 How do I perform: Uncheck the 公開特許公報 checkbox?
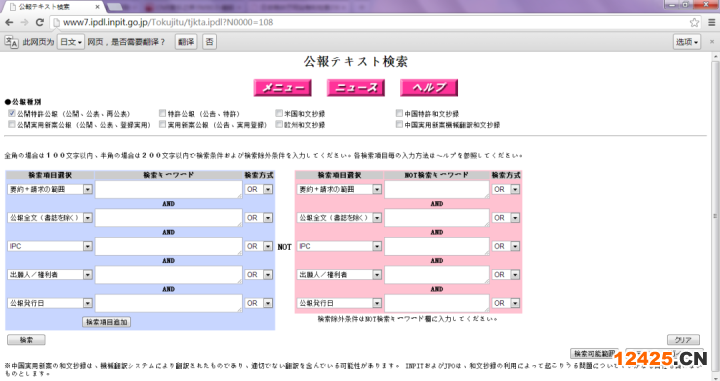[x=12, y=113]
